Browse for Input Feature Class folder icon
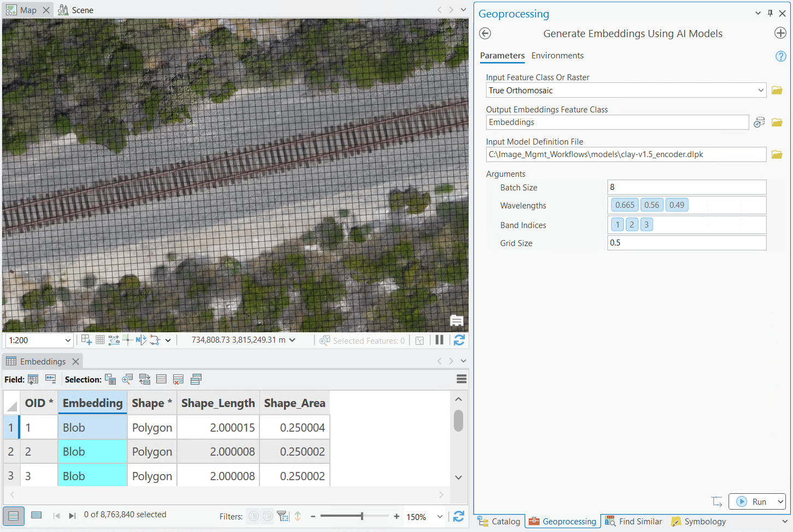 [777, 90]
